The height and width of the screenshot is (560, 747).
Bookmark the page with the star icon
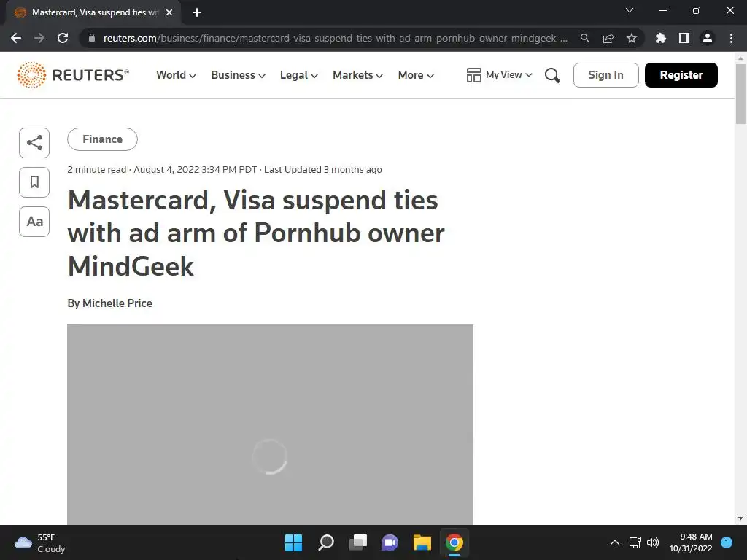[632, 38]
